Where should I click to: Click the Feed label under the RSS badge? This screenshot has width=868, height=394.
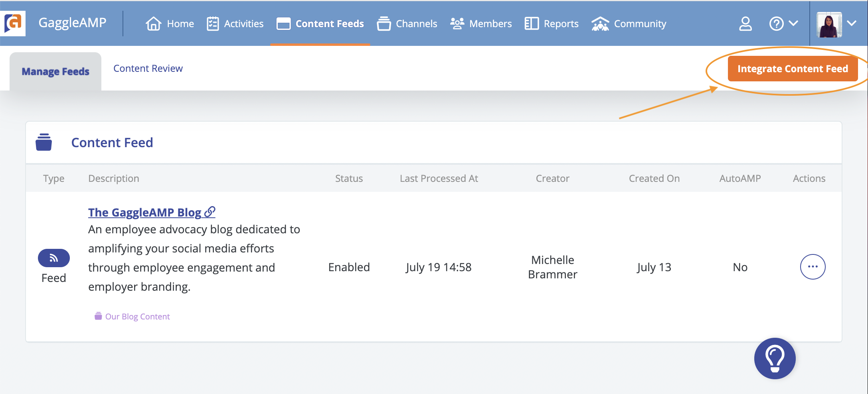click(54, 278)
